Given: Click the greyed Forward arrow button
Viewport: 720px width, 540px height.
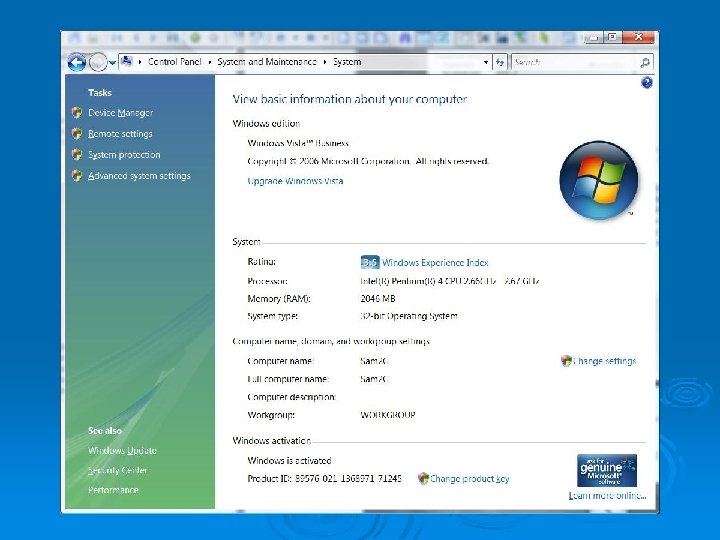Looking at the screenshot, I should coord(98,62).
